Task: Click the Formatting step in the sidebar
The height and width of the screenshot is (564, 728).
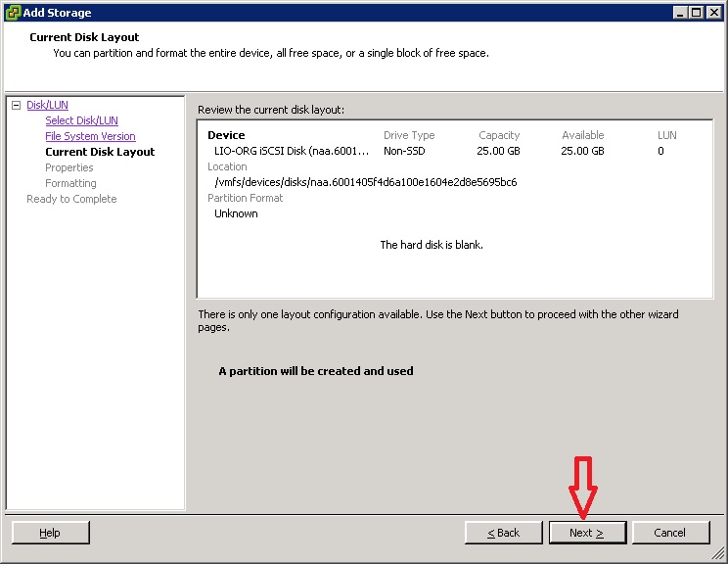Action: coord(70,183)
